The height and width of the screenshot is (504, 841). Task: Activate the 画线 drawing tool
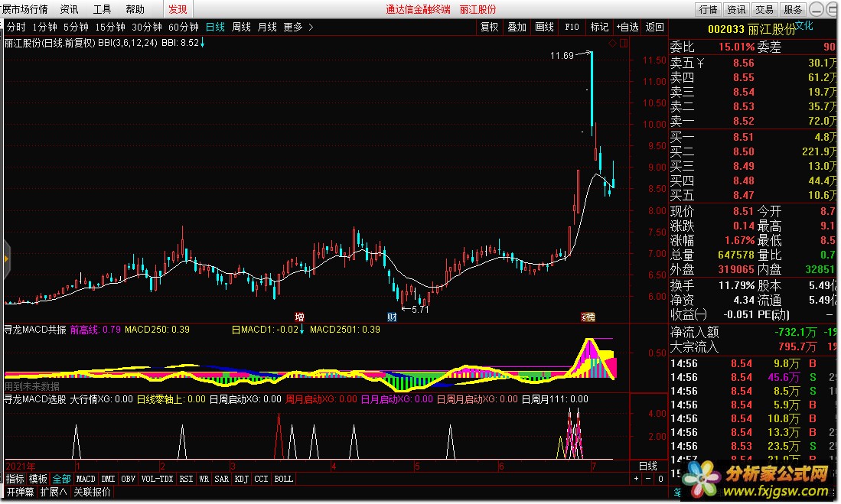(x=544, y=27)
